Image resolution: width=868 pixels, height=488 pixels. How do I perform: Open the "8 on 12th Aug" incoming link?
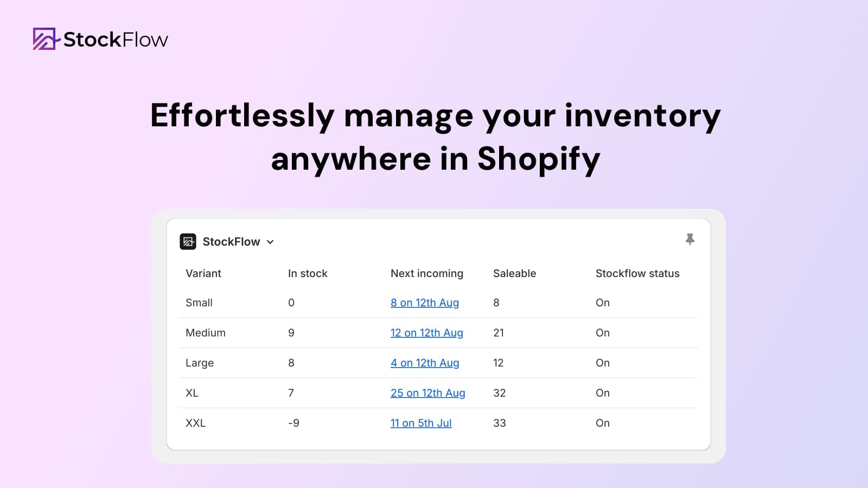(424, 303)
